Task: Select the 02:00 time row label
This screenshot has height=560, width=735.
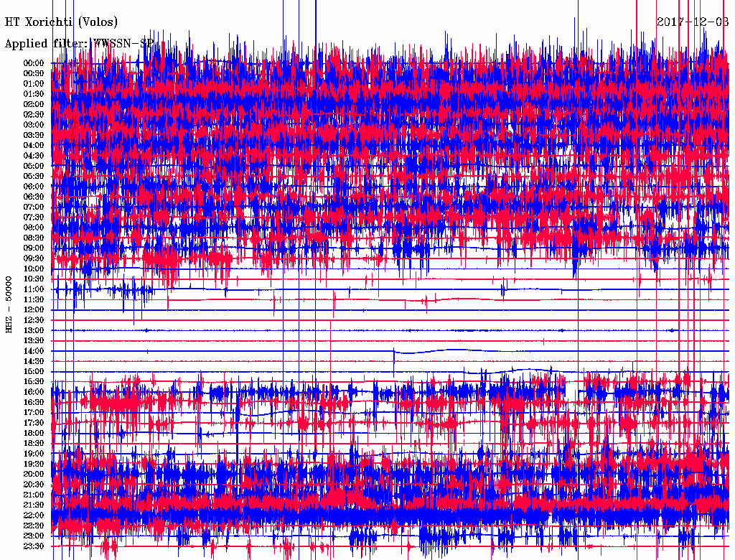Action: 34,104
